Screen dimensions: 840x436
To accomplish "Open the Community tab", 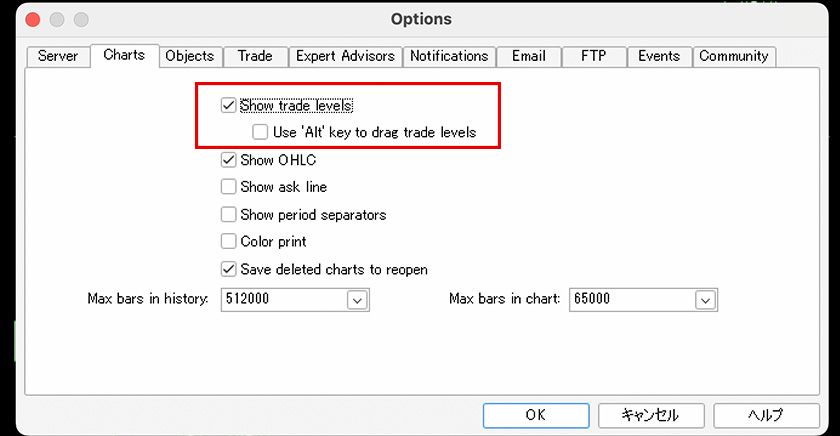I will pyautogui.click(x=734, y=57).
